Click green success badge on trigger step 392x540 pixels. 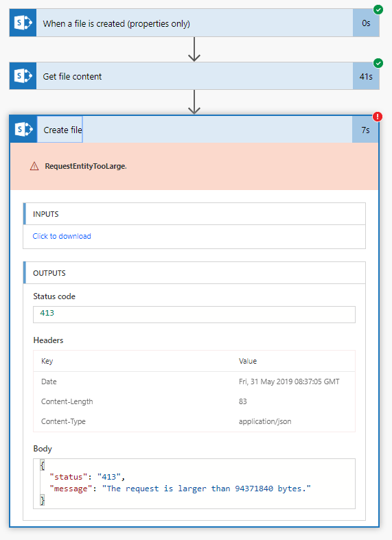point(378,10)
